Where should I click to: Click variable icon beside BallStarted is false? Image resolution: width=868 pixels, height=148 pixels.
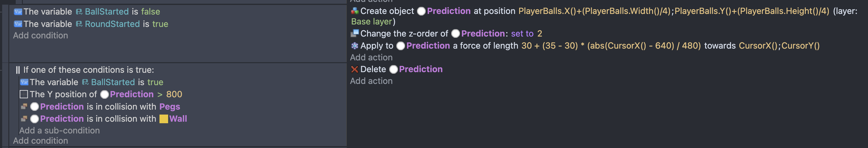[x=18, y=12]
